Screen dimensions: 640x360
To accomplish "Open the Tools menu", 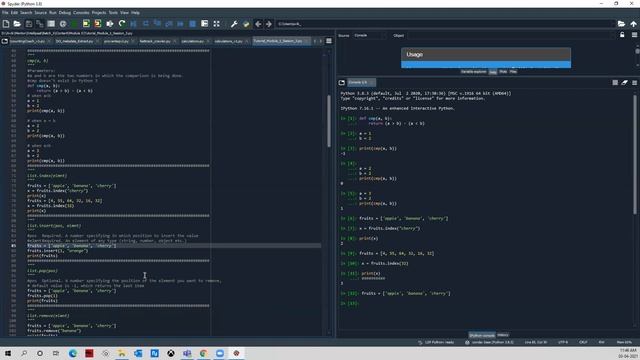I will point(113,13).
